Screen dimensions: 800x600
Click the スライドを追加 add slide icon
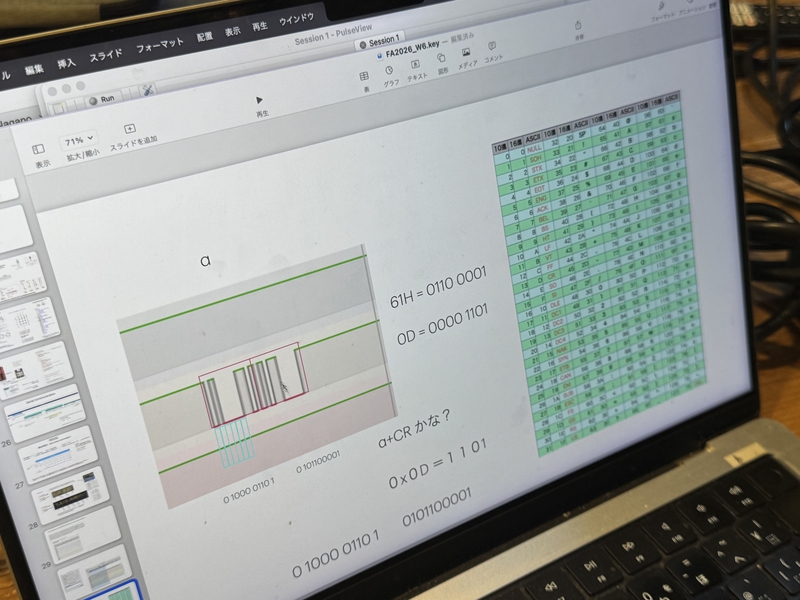tap(130, 128)
